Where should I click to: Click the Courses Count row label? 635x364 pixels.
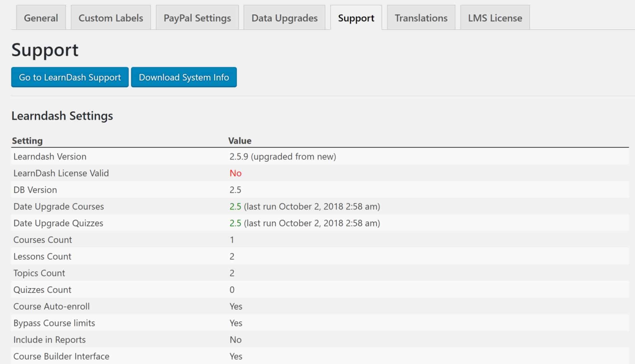(x=42, y=240)
